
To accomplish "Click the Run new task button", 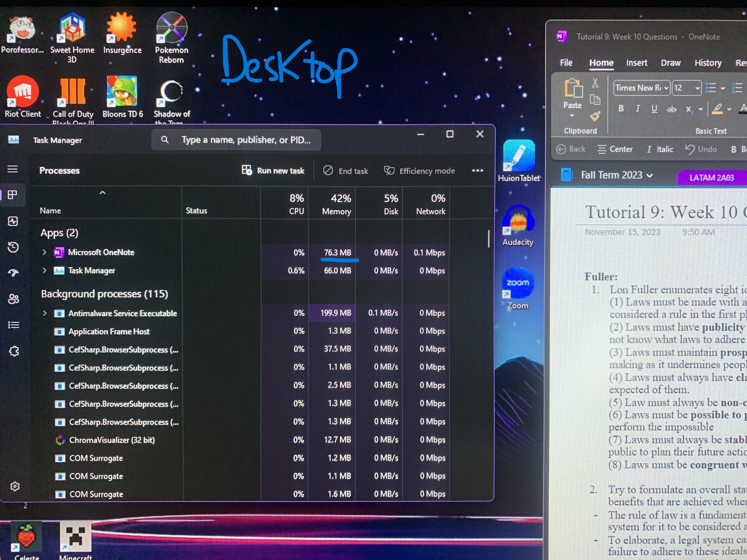I will point(273,171).
